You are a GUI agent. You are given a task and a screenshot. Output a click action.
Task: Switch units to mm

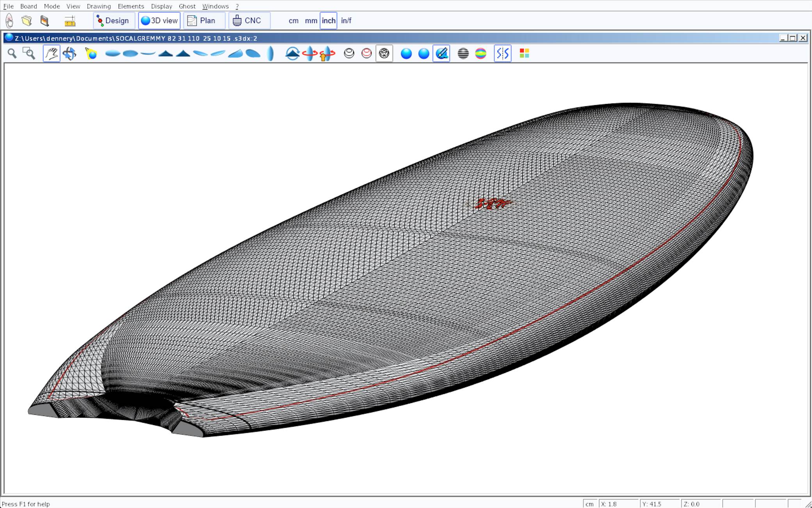(x=311, y=21)
